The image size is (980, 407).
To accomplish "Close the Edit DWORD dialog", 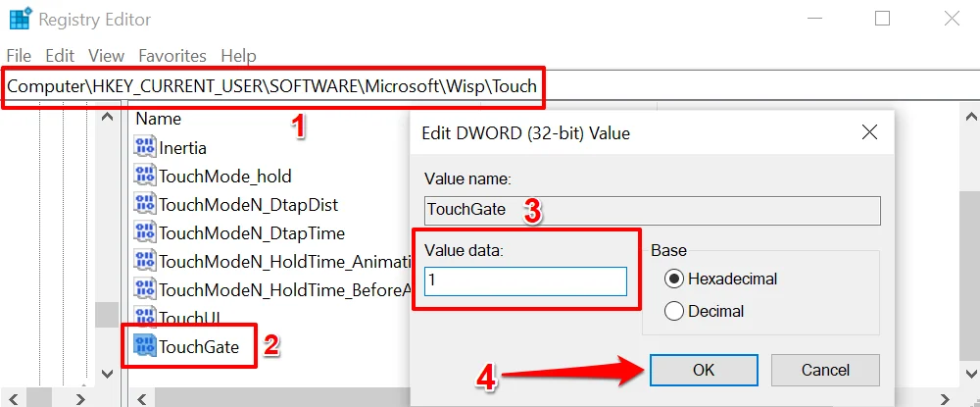I will 868,132.
